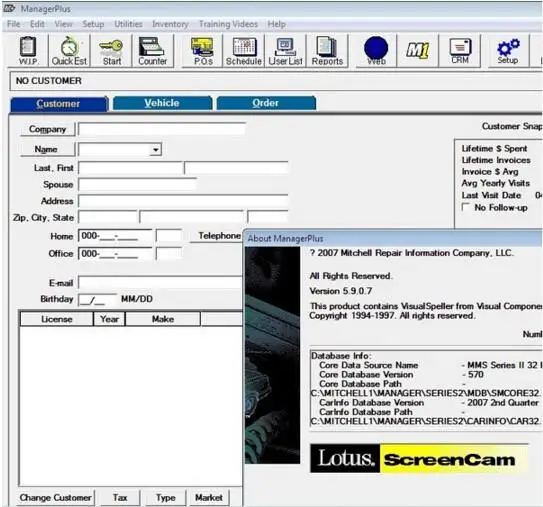543x507 pixels.
Task: Click 'Core Database Version' in Database Info
Action: (366, 375)
